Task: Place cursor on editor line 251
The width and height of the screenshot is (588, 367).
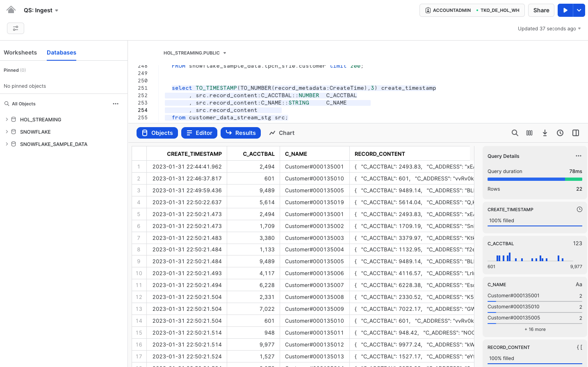Action: tap(304, 88)
